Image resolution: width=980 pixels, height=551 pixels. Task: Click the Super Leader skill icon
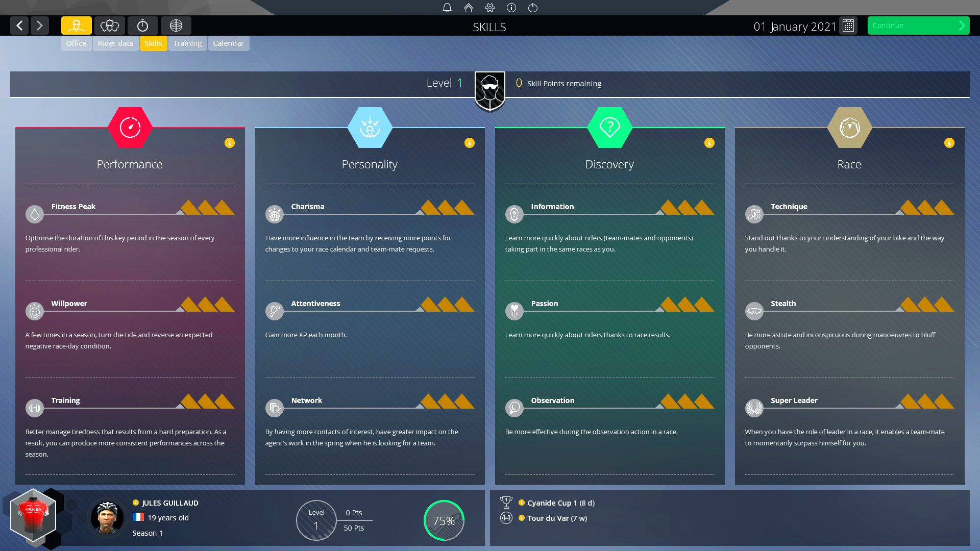click(754, 407)
